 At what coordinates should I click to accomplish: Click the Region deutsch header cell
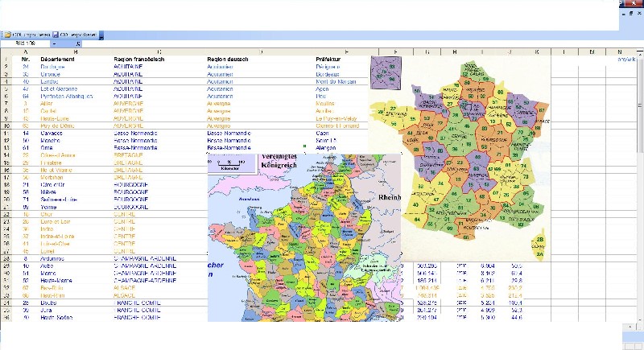point(225,60)
